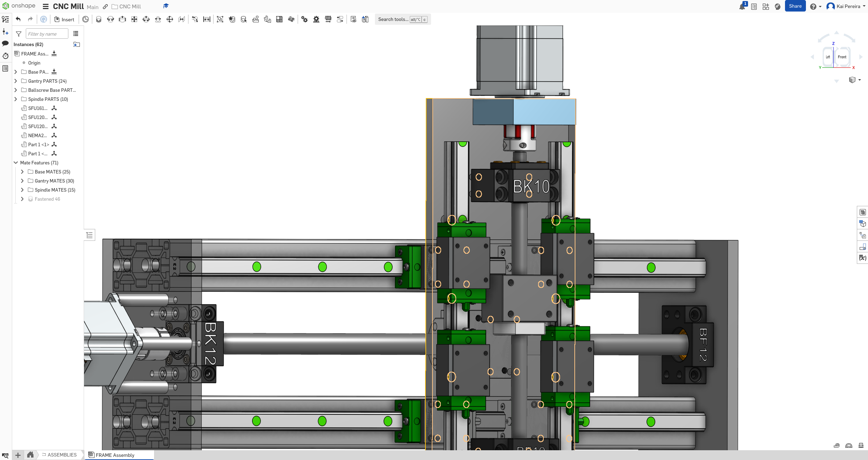868x460 pixels.
Task: Select the Fastened 46 mate item
Action: (x=47, y=199)
